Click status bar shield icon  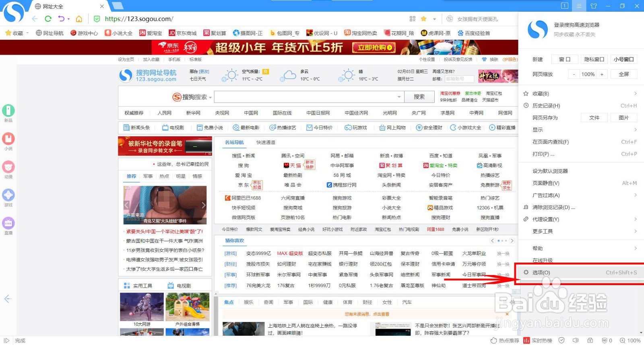[561, 341]
